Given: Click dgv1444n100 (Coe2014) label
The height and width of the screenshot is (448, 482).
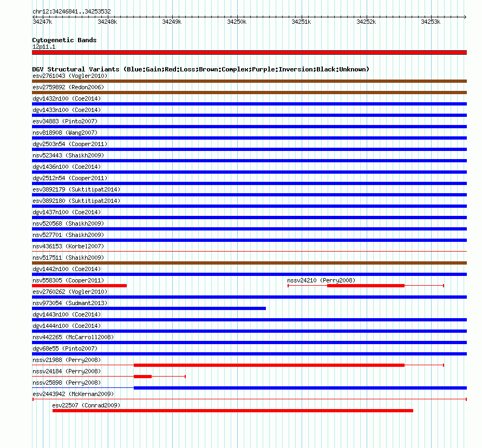Looking at the screenshot, I should (x=67, y=326).
